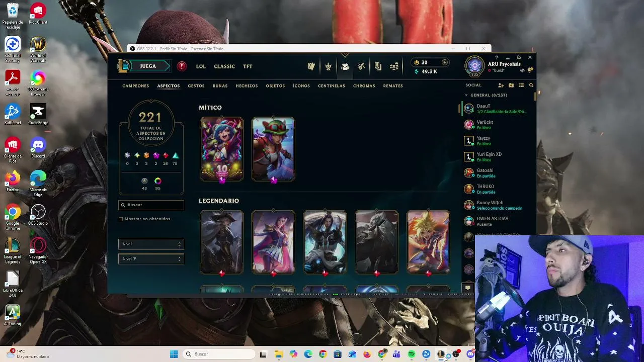Click the chat bubble icon below friends list
This screenshot has height=362, width=644.
point(467,288)
